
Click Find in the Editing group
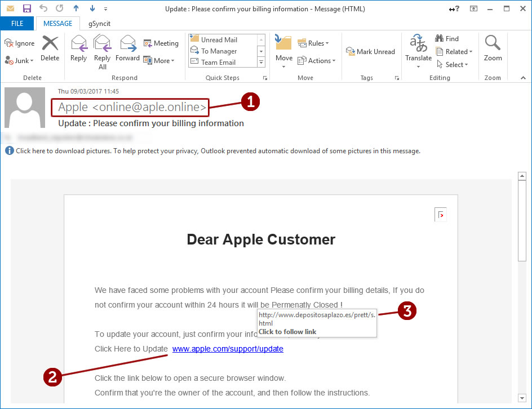click(447, 39)
